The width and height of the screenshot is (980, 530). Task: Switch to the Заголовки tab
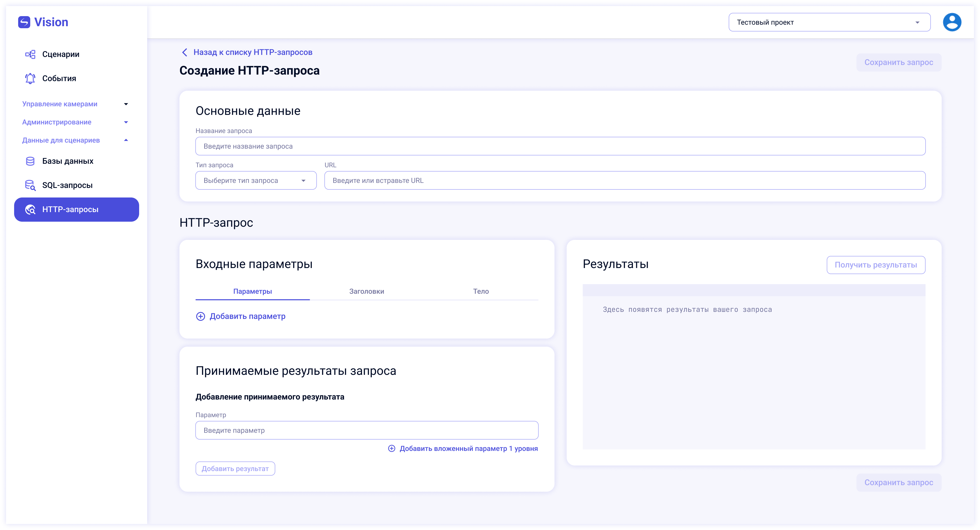pyautogui.click(x=366, y=291)
